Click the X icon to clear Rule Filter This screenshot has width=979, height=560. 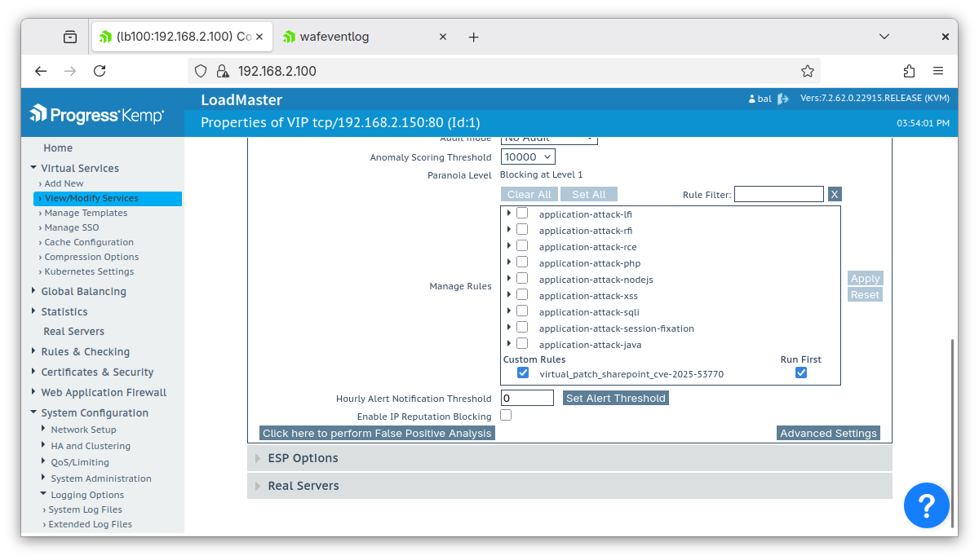click(834, 194)
